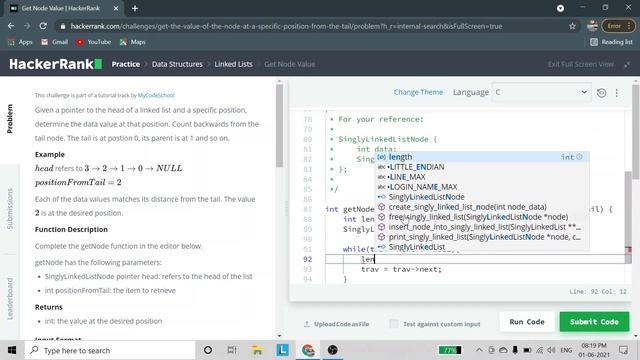Select the Leaderboard side tab

(10, 298)
